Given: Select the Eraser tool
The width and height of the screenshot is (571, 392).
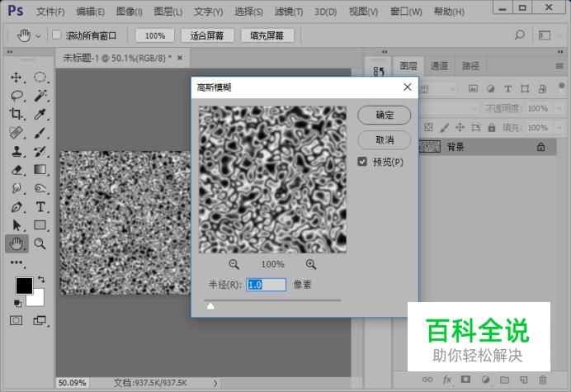Looking at the screenshot, I should pos(17,170).
